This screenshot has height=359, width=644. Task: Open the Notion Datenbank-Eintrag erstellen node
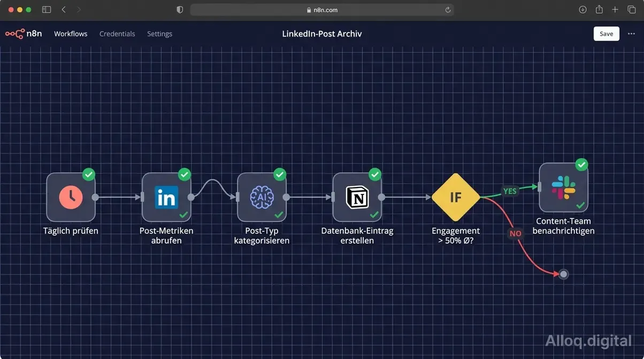[x=357, y=197]
